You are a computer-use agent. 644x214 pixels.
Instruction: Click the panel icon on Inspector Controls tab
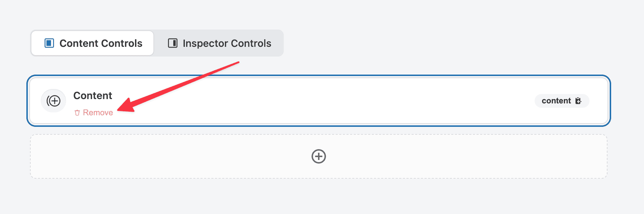pos(173,43)
